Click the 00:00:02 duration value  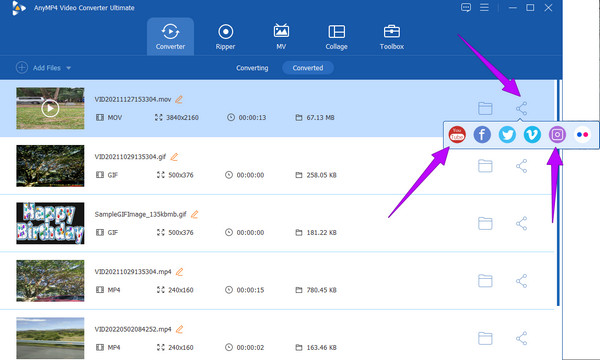click(x=250, y=347)
